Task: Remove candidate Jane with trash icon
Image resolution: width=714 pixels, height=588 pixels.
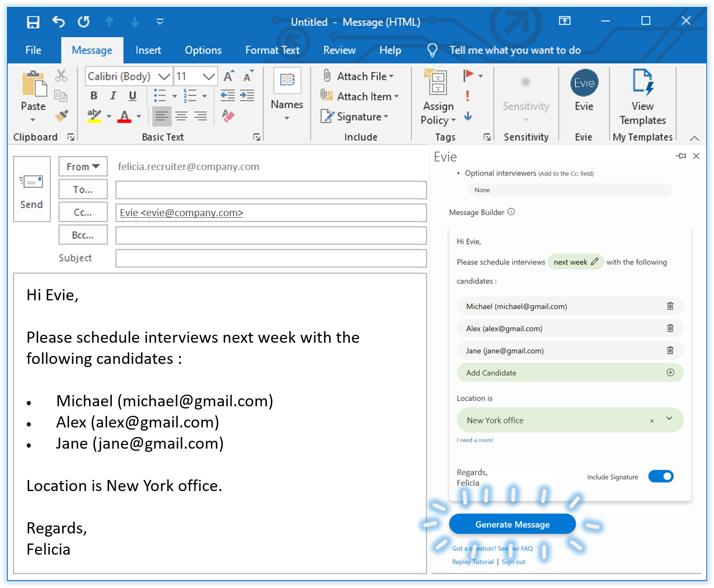Action: tap(670, 351)
